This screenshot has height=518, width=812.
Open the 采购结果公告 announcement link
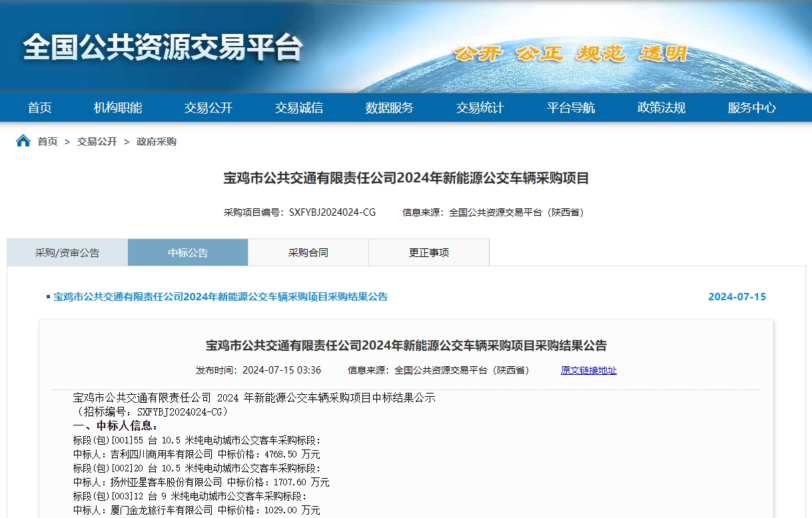click(x=210, y=297)
